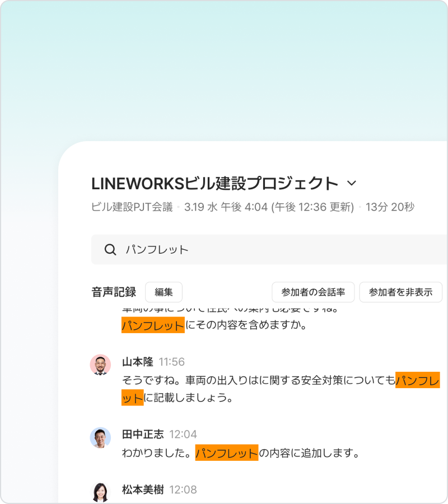Click the search magnifier icon

point(110,249)
